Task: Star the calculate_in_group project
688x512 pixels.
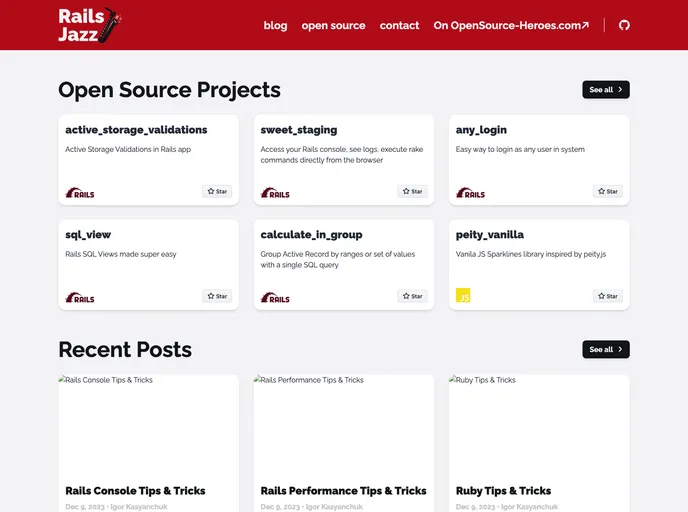Action: coord(412,296)
